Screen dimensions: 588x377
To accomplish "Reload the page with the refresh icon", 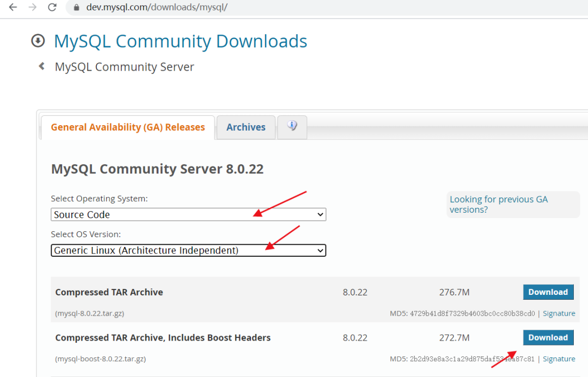I will [x=52, y=8].
